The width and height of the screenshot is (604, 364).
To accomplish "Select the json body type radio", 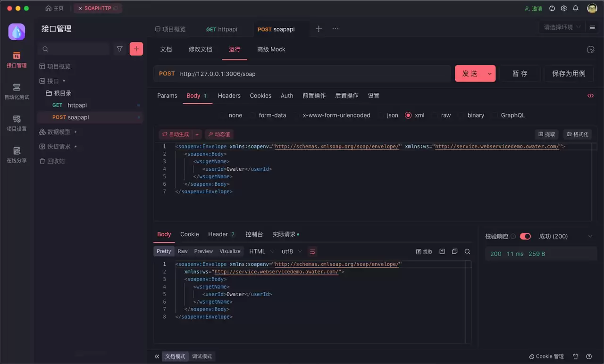I will pyautogui.click(x=381, y=115).
